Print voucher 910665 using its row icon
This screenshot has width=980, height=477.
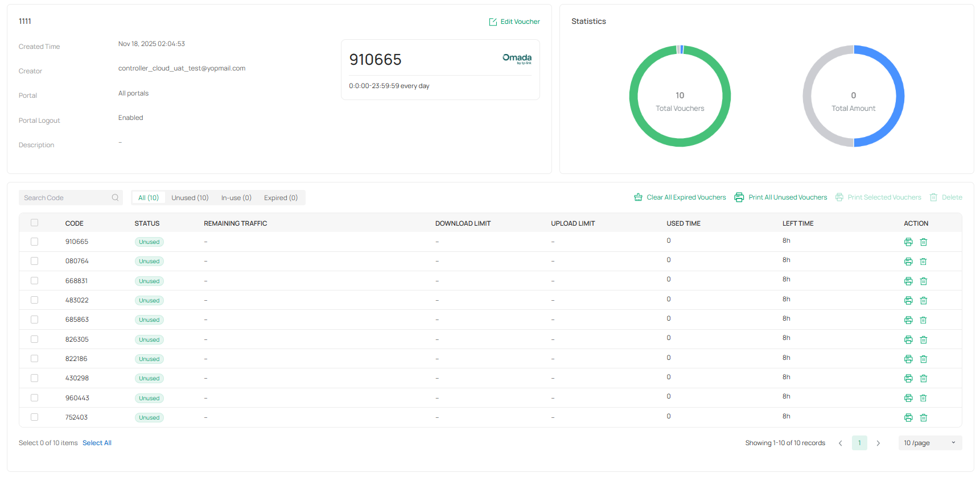point(908,242)
